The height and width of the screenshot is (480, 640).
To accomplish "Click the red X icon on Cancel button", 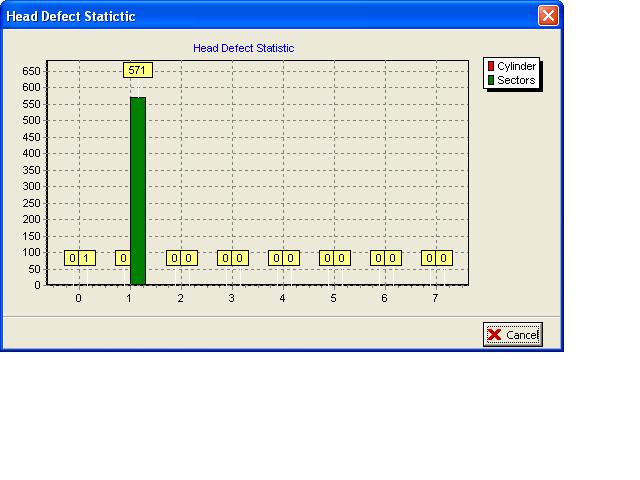I will point(494,335).
